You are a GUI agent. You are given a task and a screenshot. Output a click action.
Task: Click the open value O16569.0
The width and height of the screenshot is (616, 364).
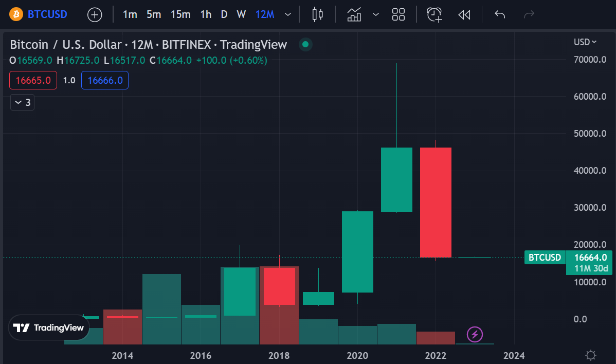point(31,61)
